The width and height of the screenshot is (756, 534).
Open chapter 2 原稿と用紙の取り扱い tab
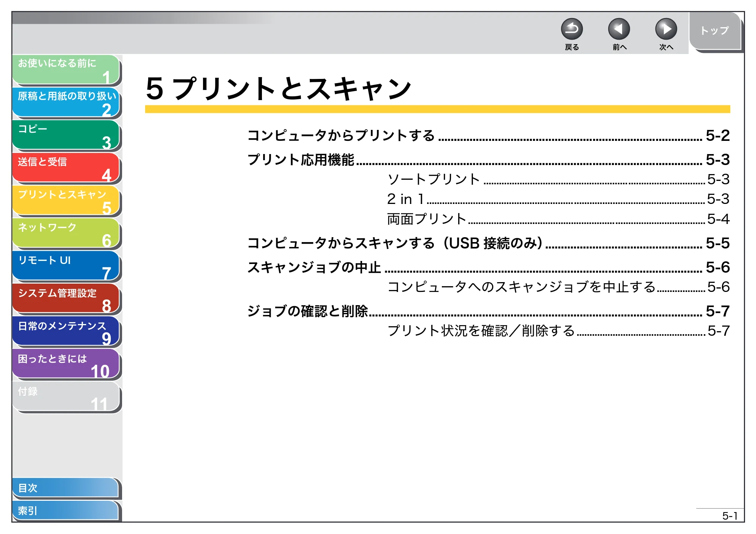click(66, 102)
